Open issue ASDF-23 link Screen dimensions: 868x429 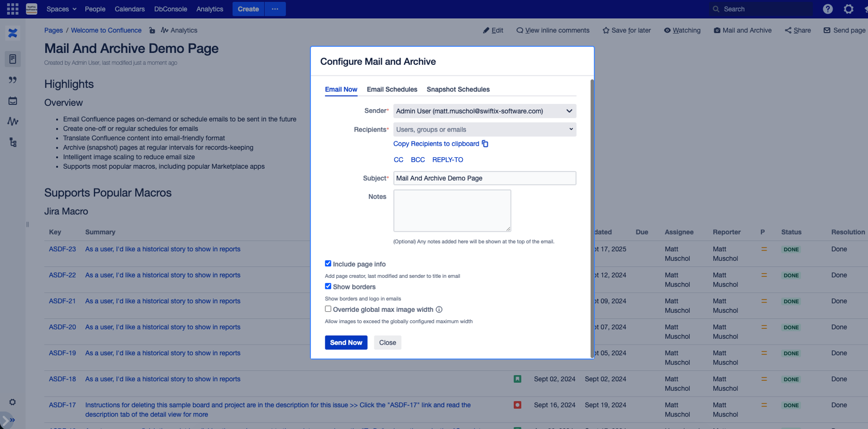pos(62,249)
